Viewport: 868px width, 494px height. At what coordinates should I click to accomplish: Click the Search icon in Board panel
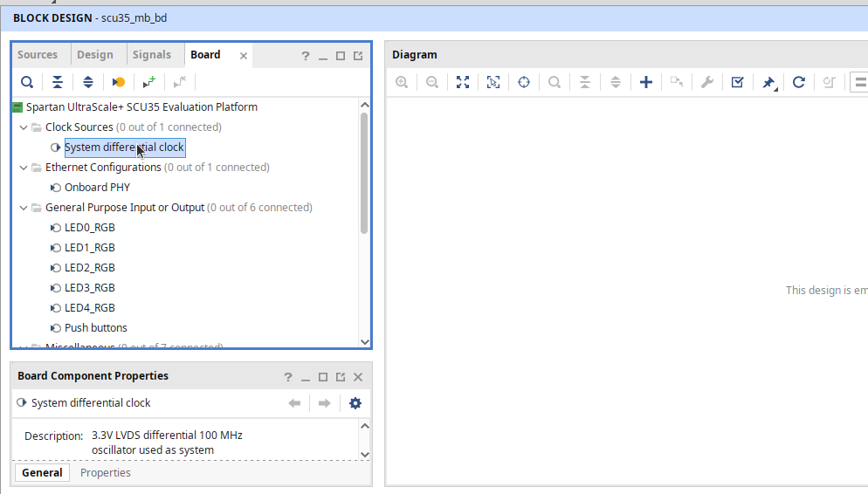(x=27, y=82)
